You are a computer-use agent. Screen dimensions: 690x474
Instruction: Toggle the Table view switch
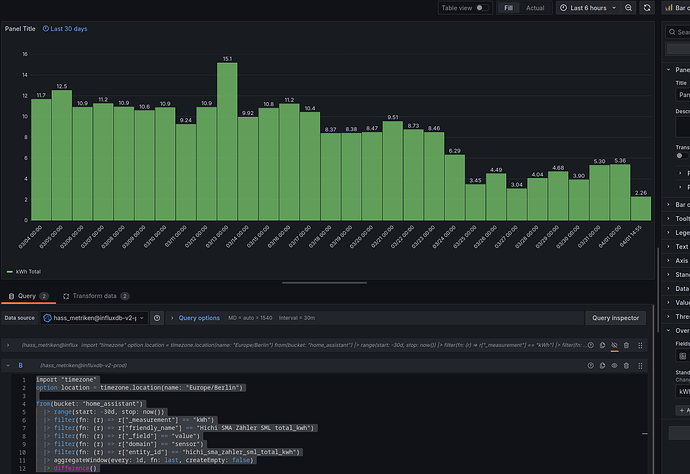point(482,8)
